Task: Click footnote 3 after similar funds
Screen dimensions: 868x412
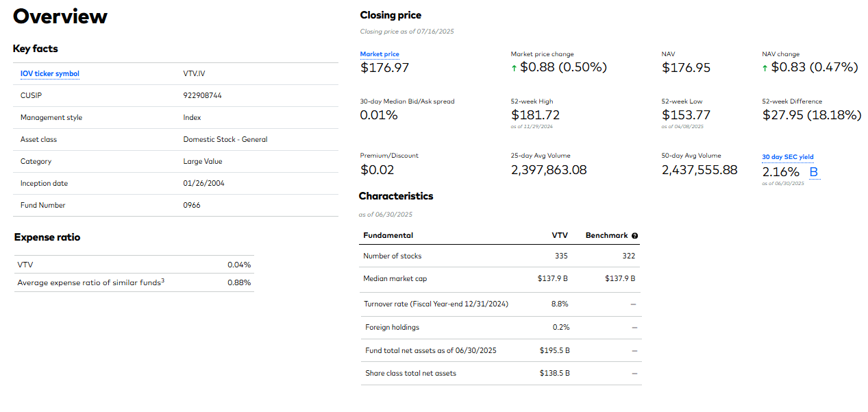Action: (162, 280)
